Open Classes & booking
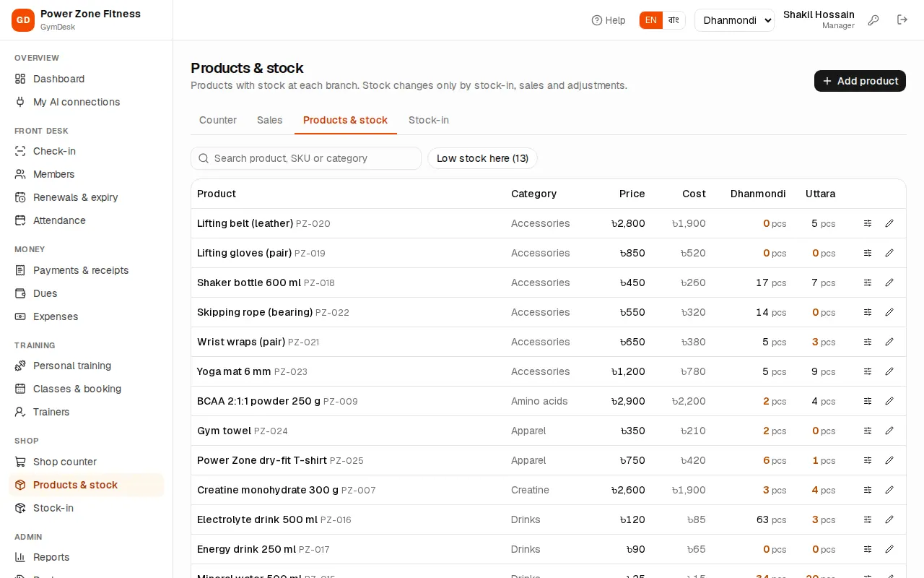This screenshot has width=924, height=578. click(87, 389)
